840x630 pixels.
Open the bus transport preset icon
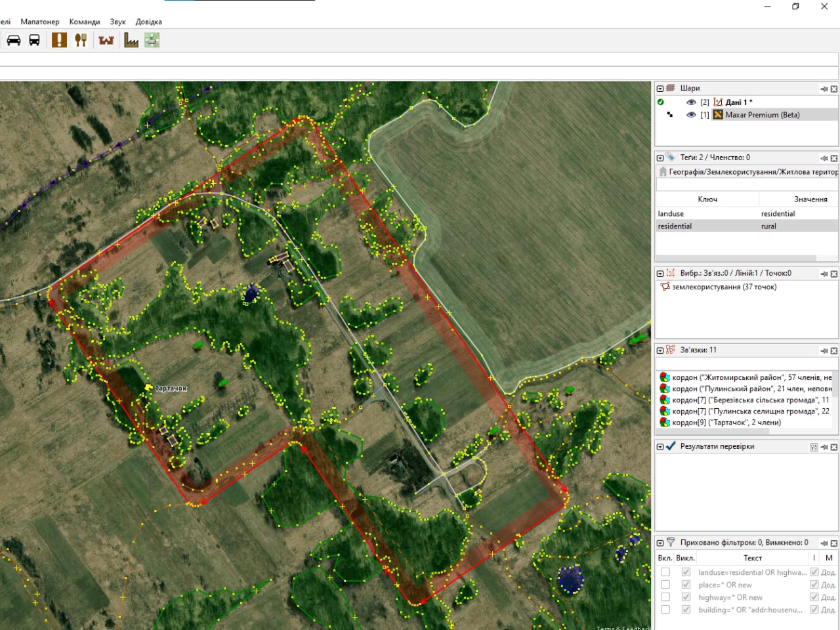(x=35, y=40)
